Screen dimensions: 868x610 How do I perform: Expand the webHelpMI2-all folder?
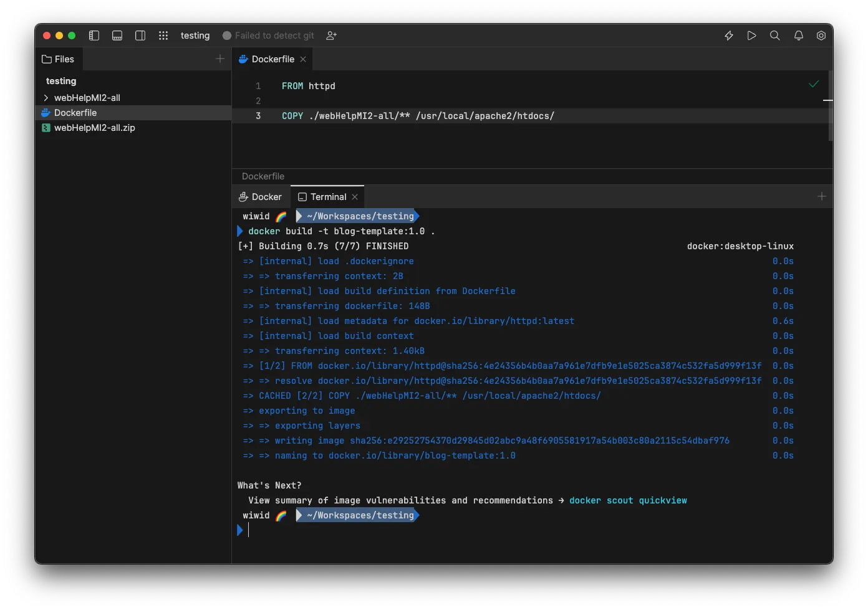pyautogui.click(x=46, y=98)
